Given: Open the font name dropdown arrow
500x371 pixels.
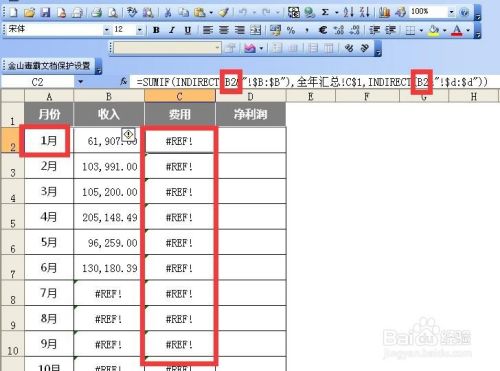Looking at the screenshot, I should 107,30.
